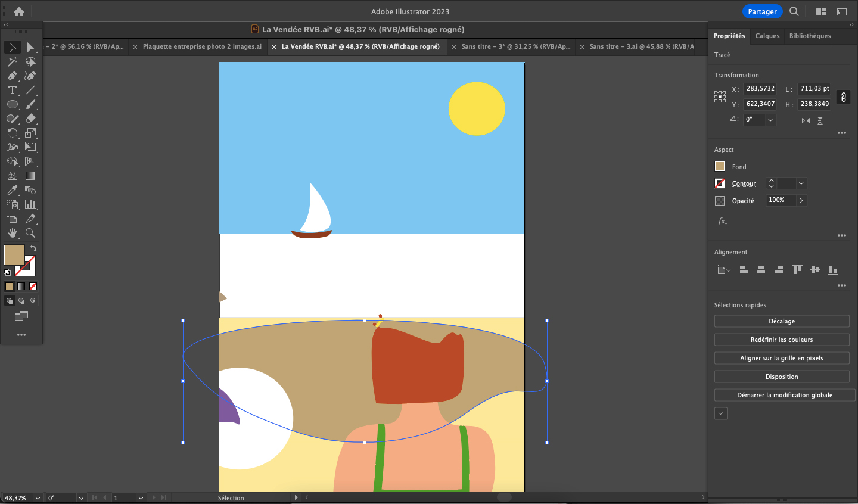This screenshot has width=858, height=504.
Task: Open the Contour weight dropdown
Action: point(801,183)
